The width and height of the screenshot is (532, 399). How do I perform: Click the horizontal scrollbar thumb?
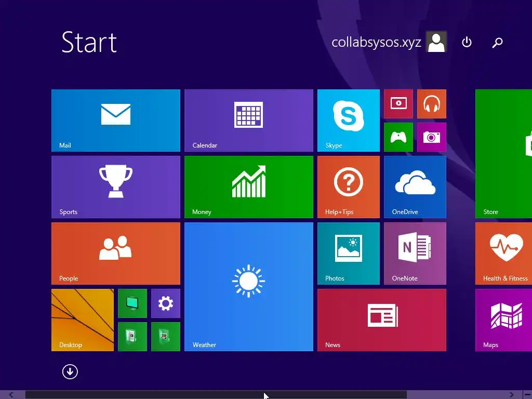216,395
